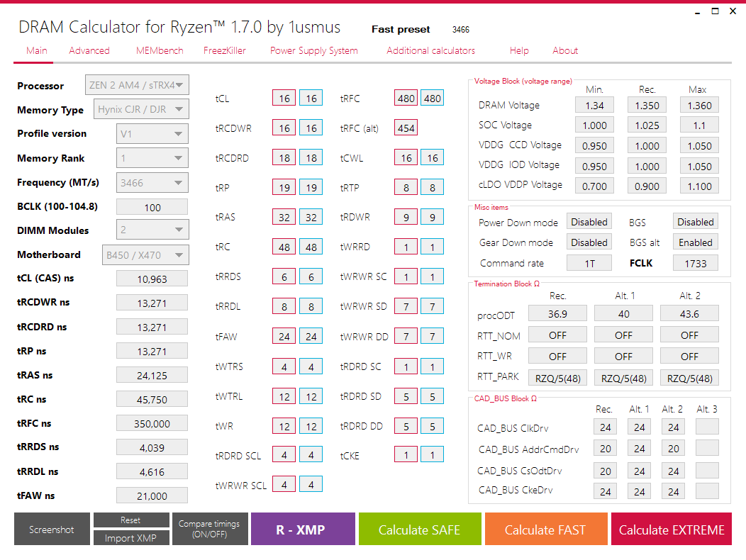Go to the Power Supply System tab
The height and width of the screenshot is (560, 746).
click(x=313, y=50)
